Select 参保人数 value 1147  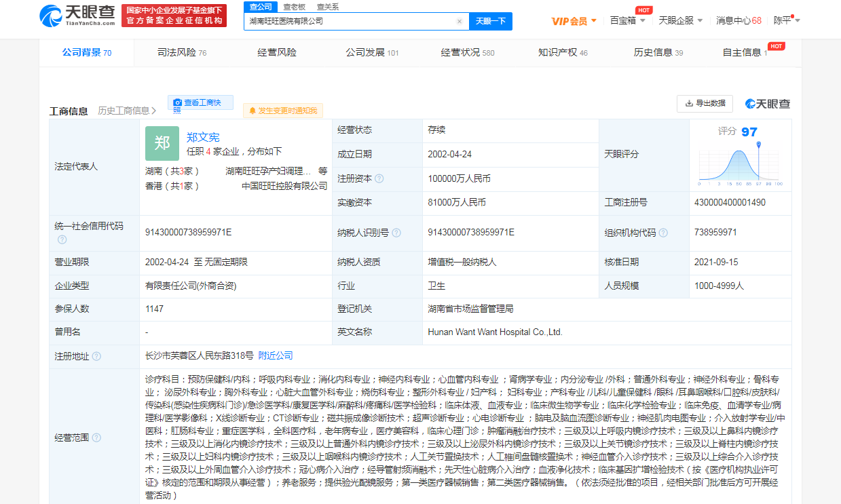[x=155, y=309]
